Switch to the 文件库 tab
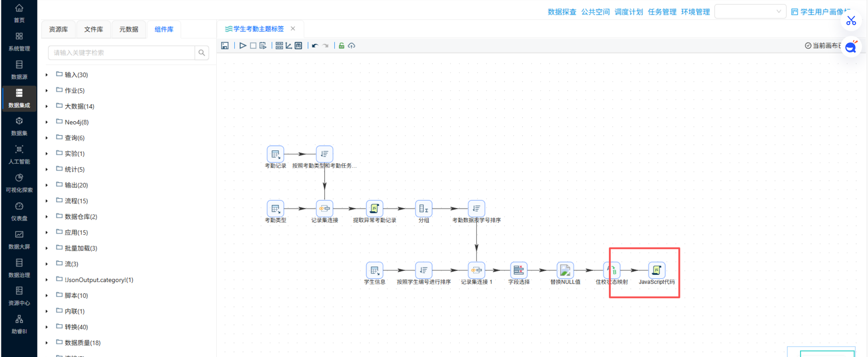Screen dimensions: 868x357 [93, 29]
